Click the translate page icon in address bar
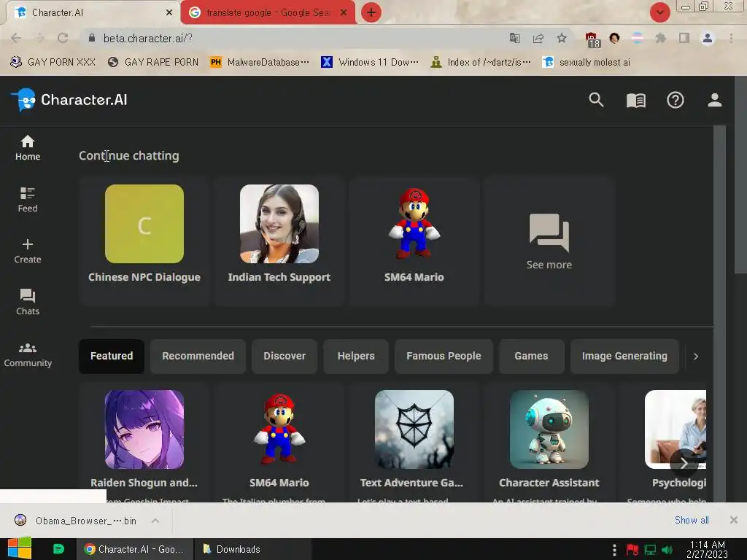Screen dimensions: 747x560 click(x=514, y=38)
